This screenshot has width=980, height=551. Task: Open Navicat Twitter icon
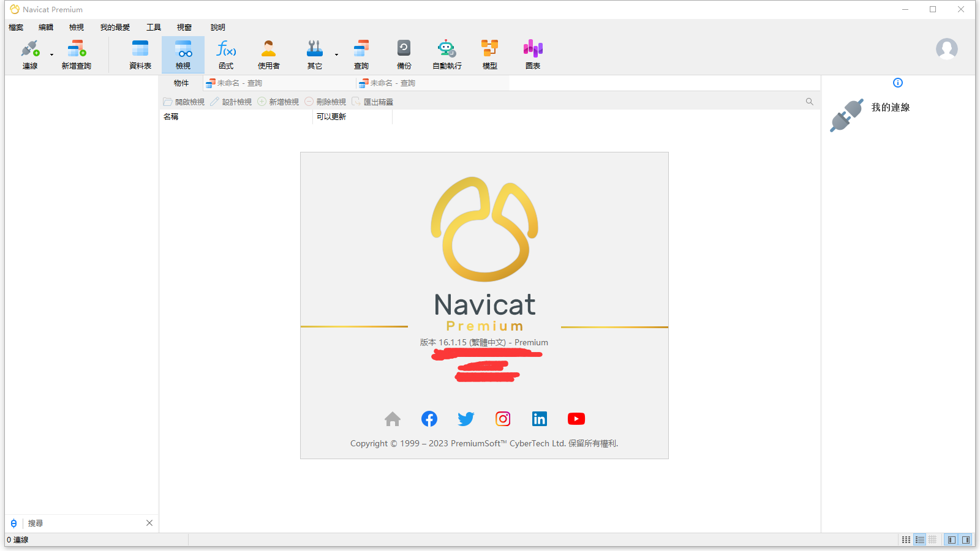(x=466, y=419)
